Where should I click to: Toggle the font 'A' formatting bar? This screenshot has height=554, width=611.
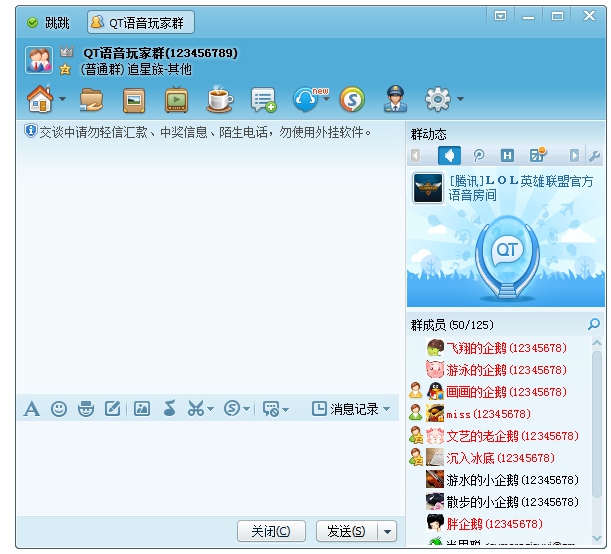coord(32,408)
